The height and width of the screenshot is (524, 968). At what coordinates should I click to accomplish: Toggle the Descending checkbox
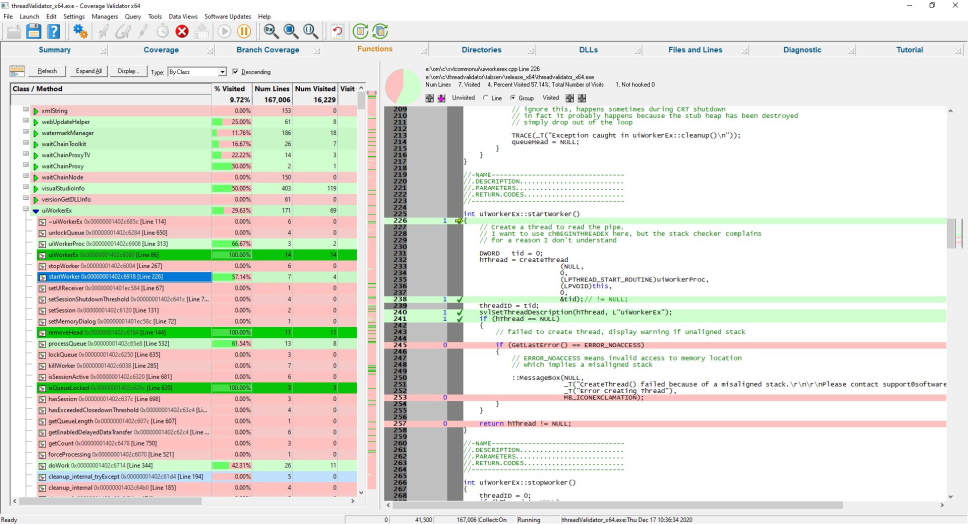[236, 72]
